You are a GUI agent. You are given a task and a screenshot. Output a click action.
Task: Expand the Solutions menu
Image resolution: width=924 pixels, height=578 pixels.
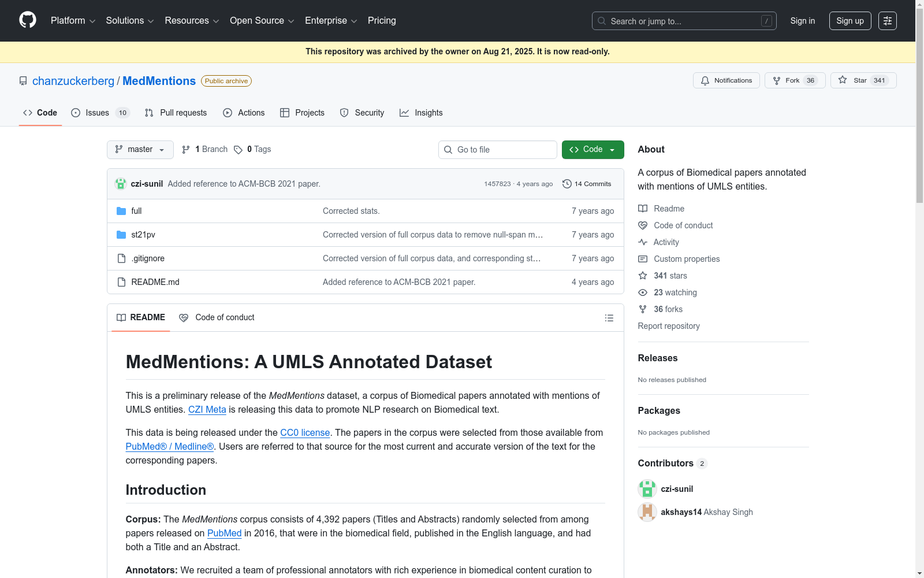(x=130, y=21)
